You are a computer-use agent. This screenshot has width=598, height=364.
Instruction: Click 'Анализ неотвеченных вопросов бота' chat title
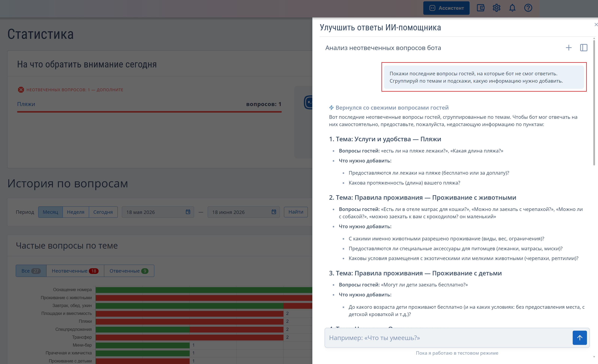pos(383,48)
